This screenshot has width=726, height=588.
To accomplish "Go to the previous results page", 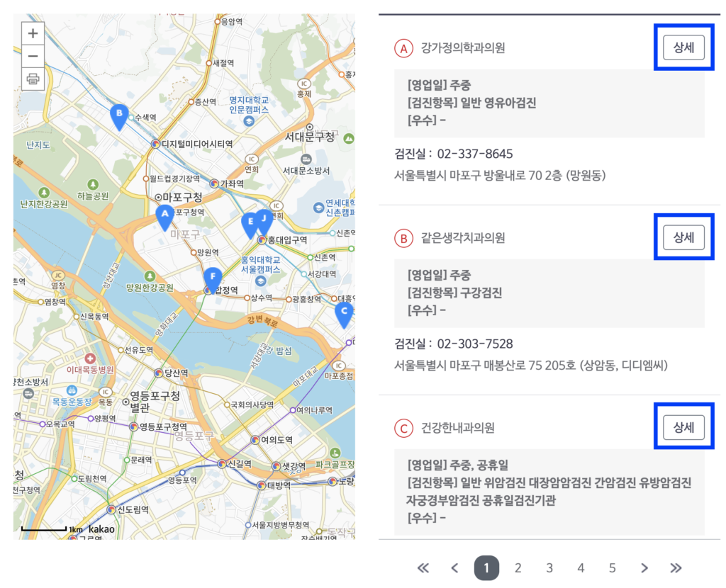I will 455,567.
